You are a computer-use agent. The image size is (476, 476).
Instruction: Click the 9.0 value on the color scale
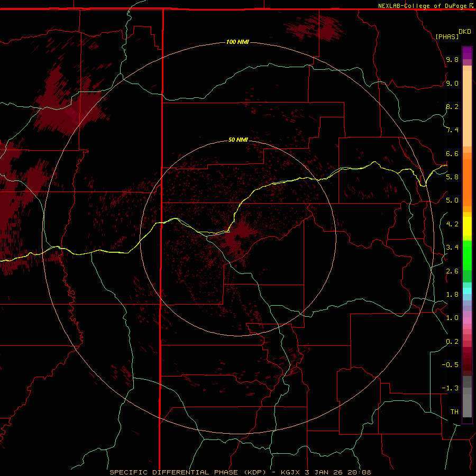[x=452, y=83]
